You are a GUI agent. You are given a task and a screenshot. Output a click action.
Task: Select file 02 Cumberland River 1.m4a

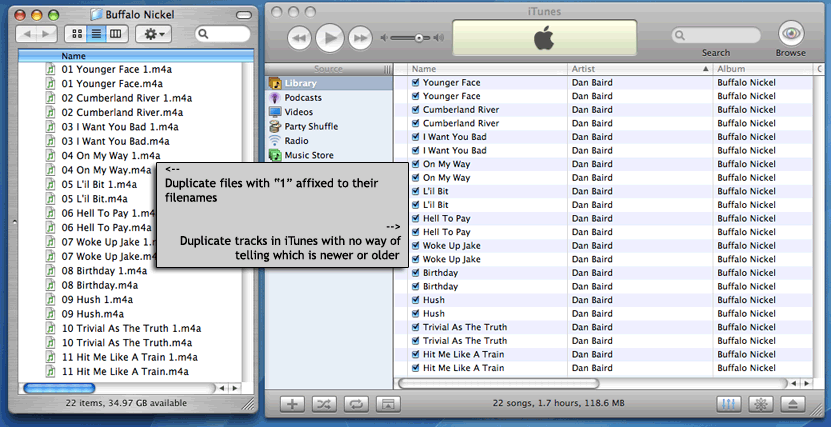point(127,98)
